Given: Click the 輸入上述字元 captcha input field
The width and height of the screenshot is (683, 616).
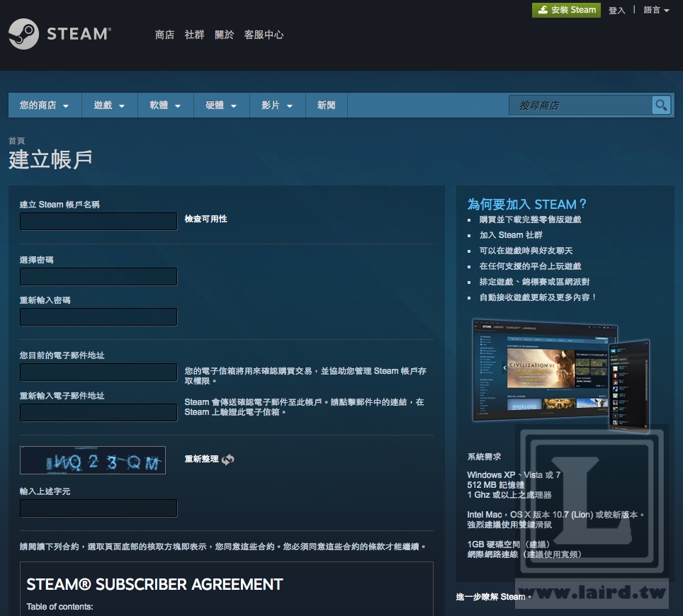Looking at the screenshot, I should pyautogui.click(x=98, y=508).
